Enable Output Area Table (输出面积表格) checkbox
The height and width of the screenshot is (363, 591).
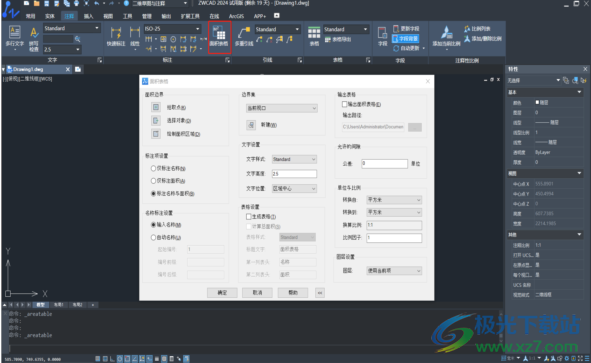(344, 104)
